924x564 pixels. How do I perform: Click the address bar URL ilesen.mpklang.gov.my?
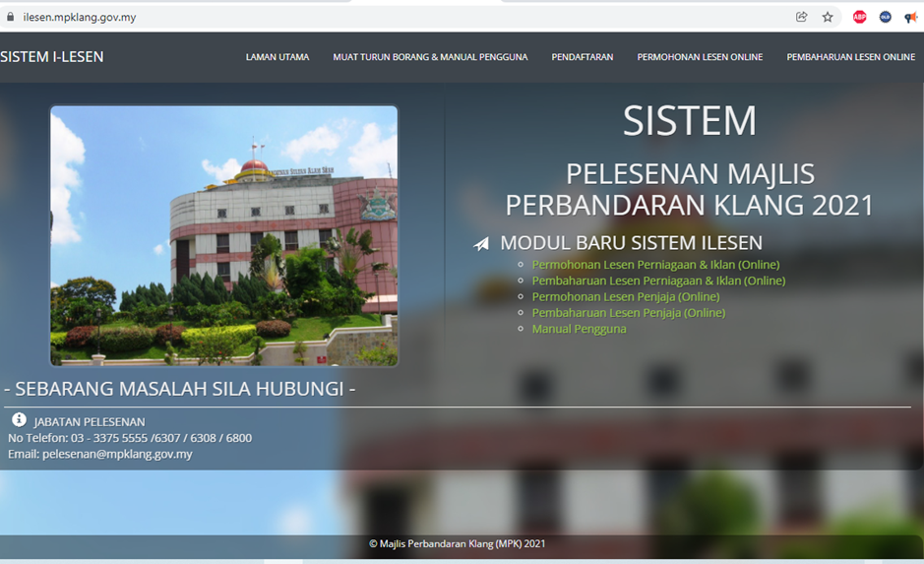point(80,17)
